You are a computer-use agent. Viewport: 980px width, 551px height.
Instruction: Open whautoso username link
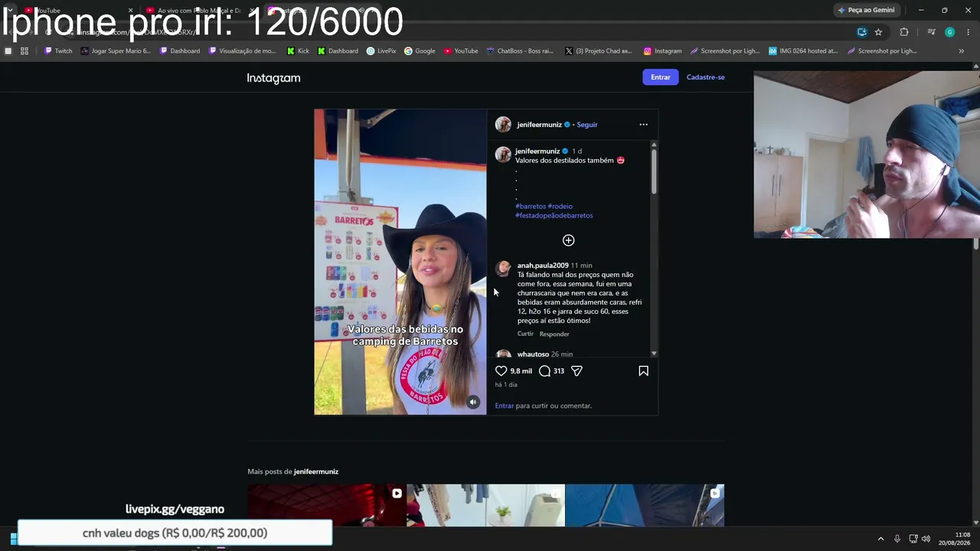coord(533,354)
